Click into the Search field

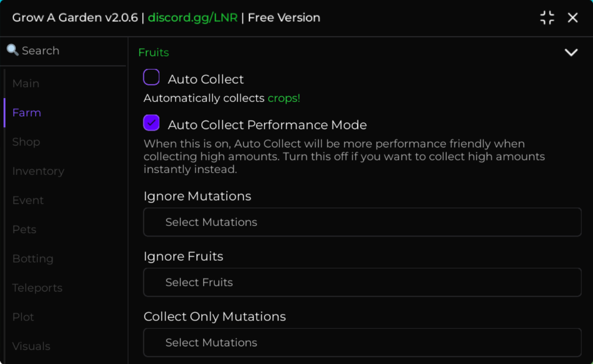pos(63,51)
